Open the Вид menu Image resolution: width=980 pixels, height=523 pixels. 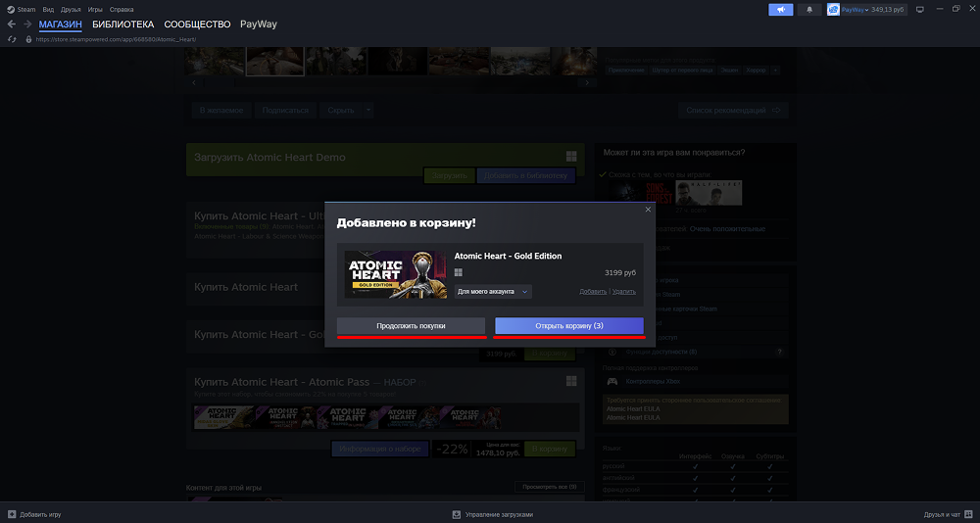click(x=48, y=10)
